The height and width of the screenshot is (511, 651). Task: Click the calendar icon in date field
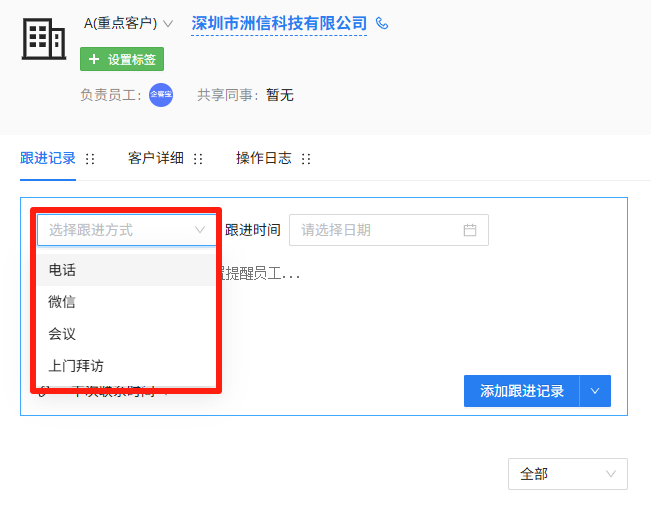coord(470,230)
